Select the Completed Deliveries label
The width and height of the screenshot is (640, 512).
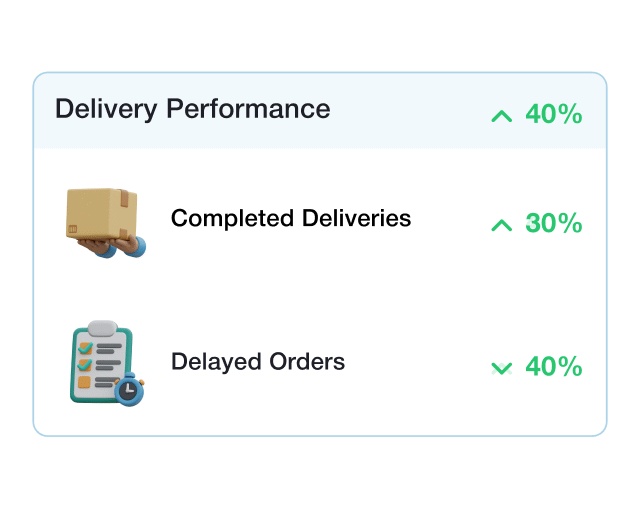tap(291, 218)
